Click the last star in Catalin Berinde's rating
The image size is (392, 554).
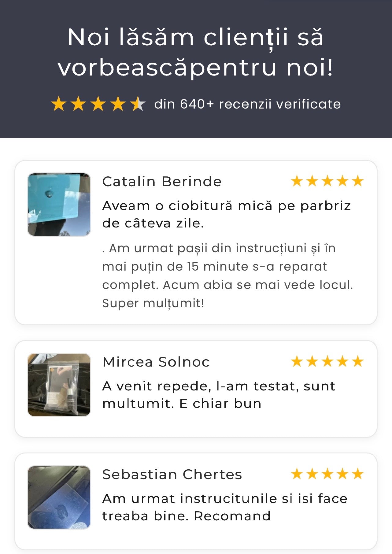(x=357, y=181)
